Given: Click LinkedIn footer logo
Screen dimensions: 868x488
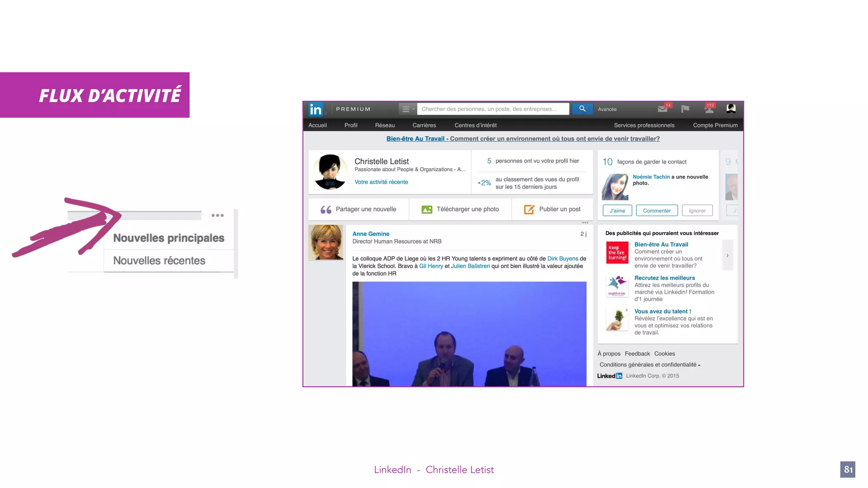Looking at the screenshot, I should point(609,376).
